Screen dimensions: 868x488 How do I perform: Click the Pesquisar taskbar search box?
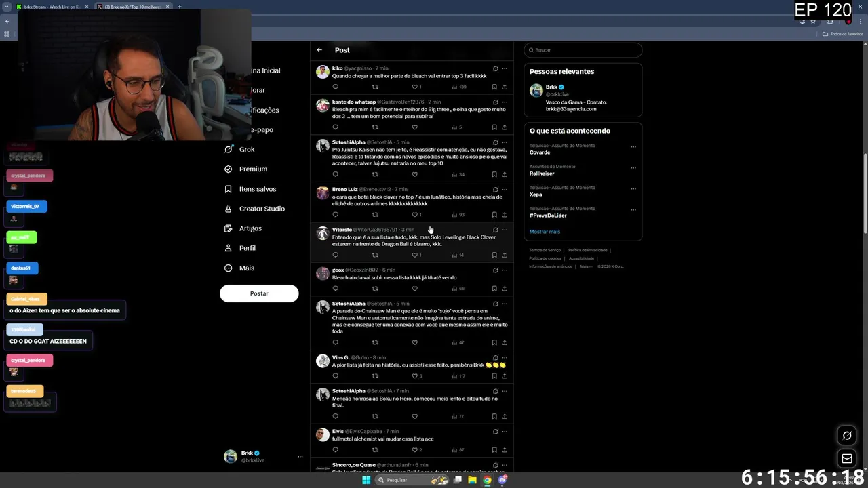412,480
